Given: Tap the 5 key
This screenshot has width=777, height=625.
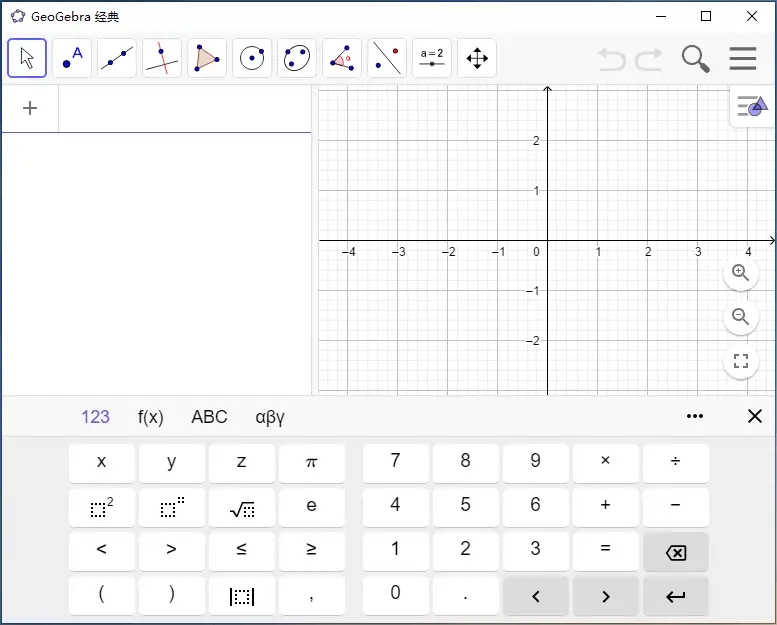Looking at the screenshot, I should pyautogui.click(x=465, y=507).
